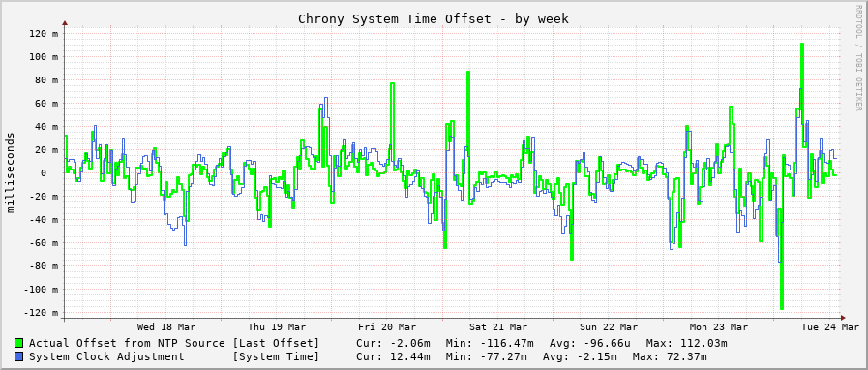Click the blue System Clock Adjustment swatch

pos(19,356)
